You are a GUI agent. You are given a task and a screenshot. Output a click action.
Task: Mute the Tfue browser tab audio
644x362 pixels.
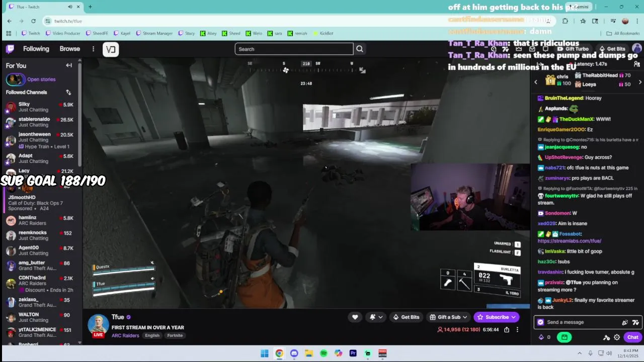70,7
